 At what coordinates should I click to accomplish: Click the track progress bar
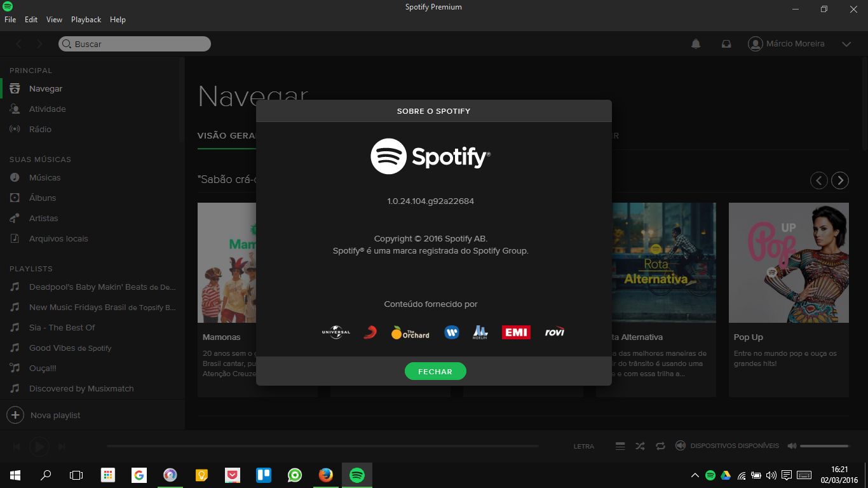[x=323, y=446]
